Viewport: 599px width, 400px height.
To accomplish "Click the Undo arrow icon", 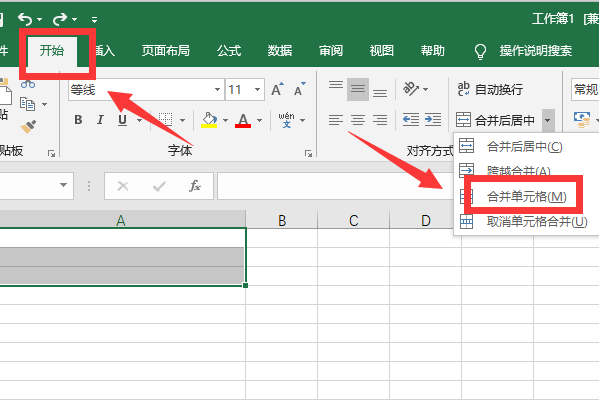I will [25, 19].
